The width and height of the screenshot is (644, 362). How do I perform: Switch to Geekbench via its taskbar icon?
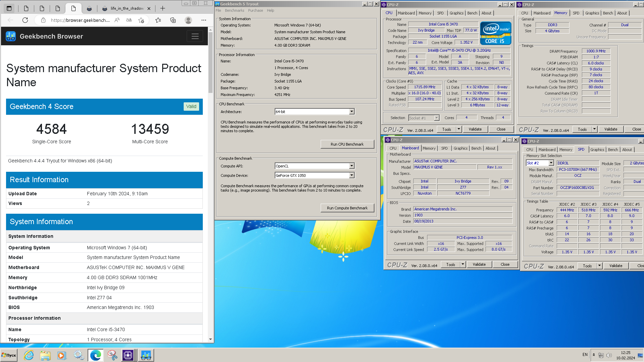(x=146, y=355)
